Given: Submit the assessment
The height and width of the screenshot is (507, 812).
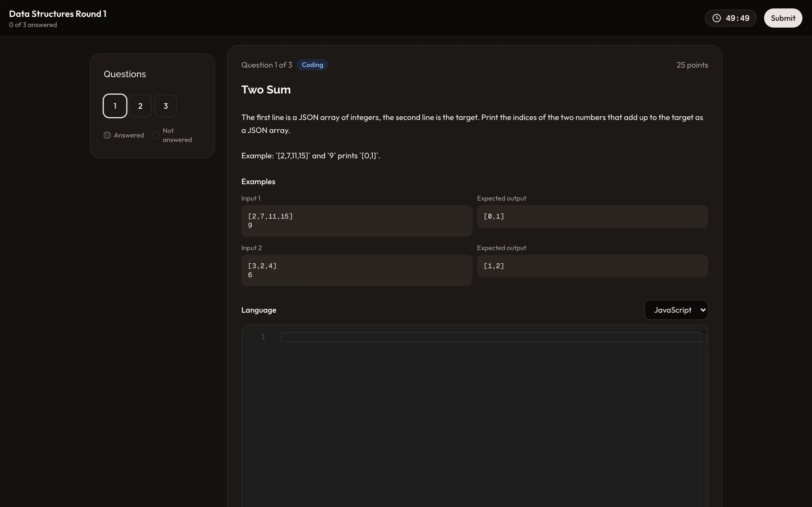Looking at the screenshot, I should coord(783,18).
